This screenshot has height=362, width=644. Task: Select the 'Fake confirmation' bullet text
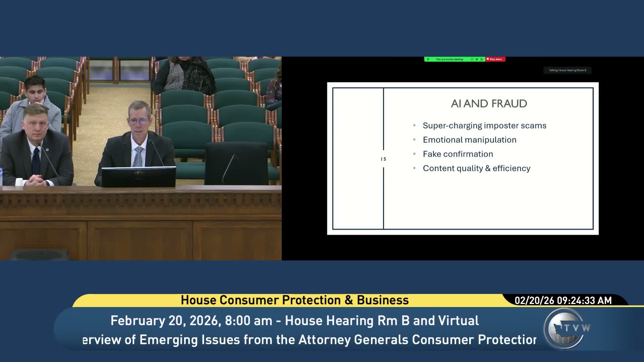[458, 154]
